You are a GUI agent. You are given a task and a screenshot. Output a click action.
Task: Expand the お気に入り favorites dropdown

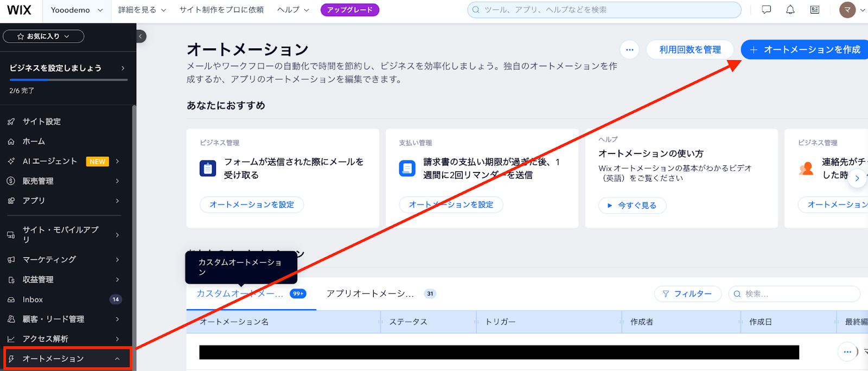[x=43, y=36]
